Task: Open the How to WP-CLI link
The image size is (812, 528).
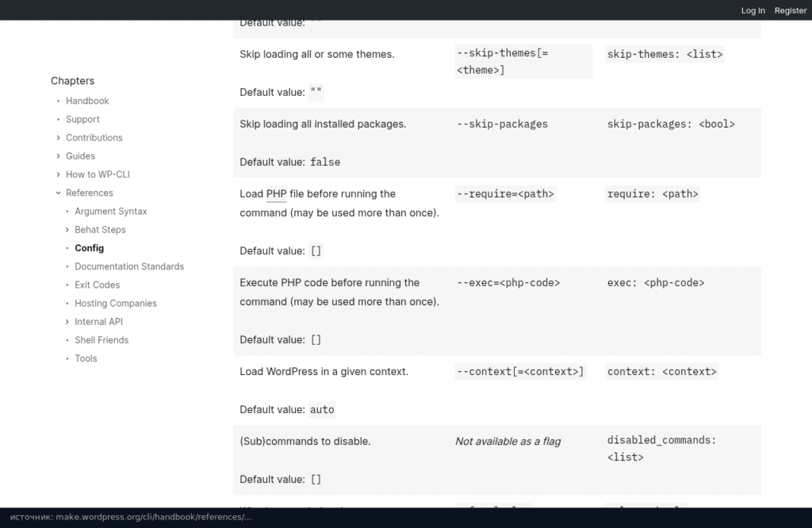Action: pos(98,174)
